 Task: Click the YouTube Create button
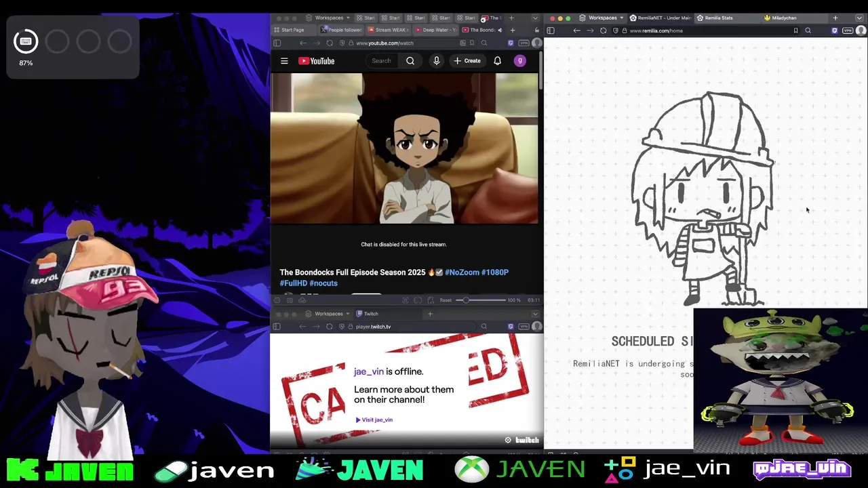[467, 61]
